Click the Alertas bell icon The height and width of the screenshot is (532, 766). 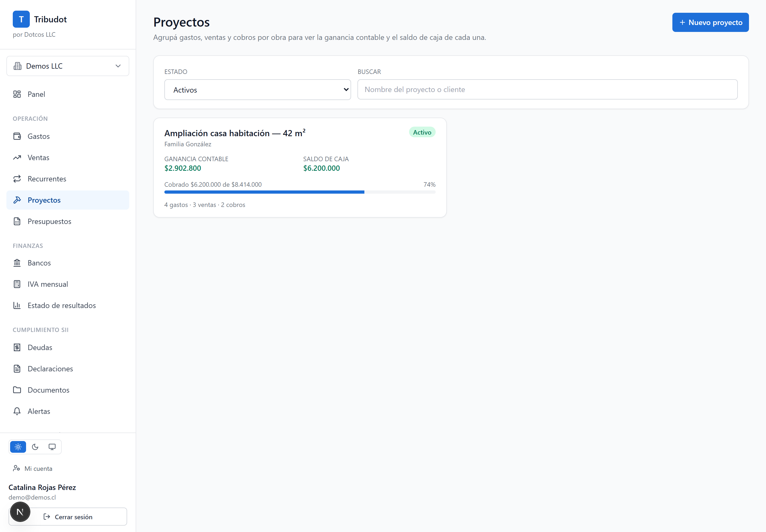pos(17,411)
